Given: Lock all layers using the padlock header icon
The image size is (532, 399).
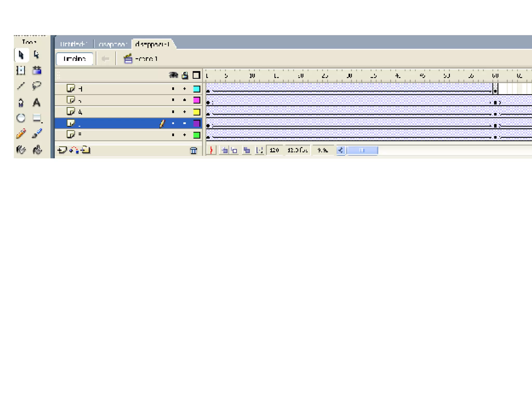Looking at the screenshot, I should pos(185,75).
